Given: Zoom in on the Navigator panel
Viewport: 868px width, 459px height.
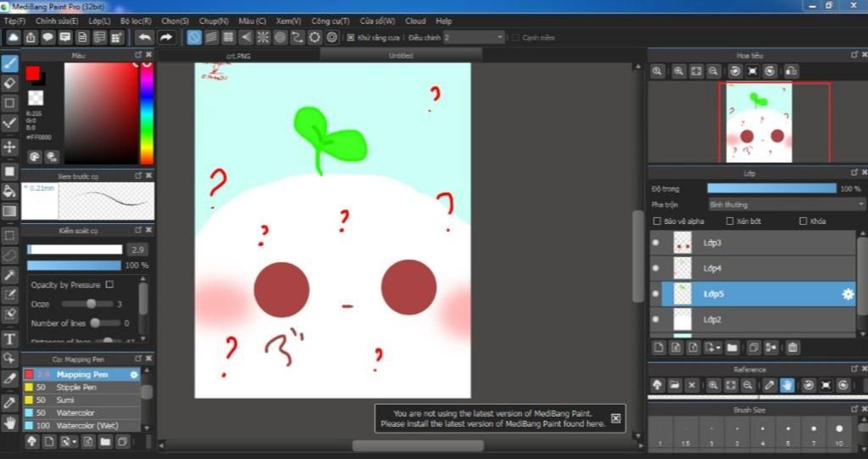Looking at the screenshot, I should click(x=679, y=71).
